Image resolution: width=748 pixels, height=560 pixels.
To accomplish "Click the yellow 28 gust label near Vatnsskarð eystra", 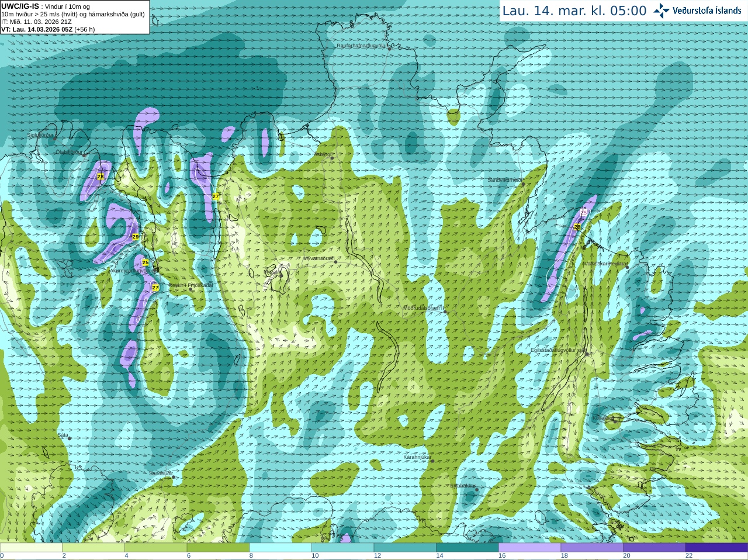I will click(x=577, y=227).
